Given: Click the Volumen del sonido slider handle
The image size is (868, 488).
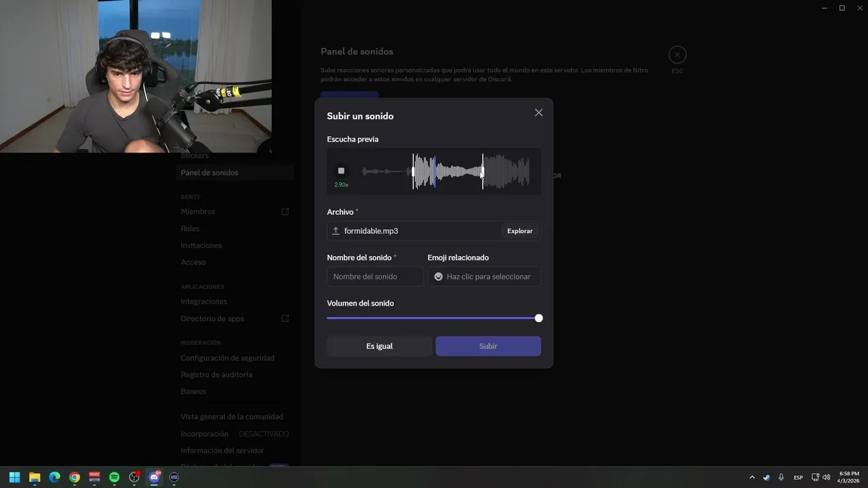Looking at the screenshot, I should pyautogui.click(x=538, y=318).
